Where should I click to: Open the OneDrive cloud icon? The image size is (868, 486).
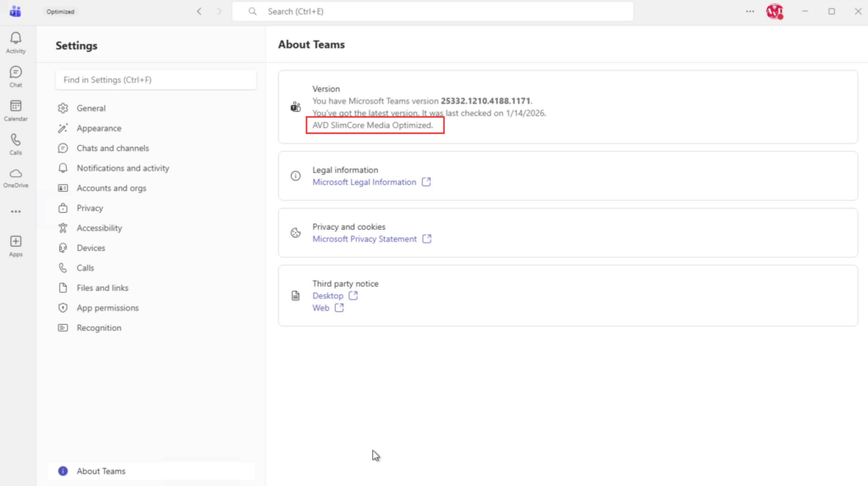coord(15,176)
